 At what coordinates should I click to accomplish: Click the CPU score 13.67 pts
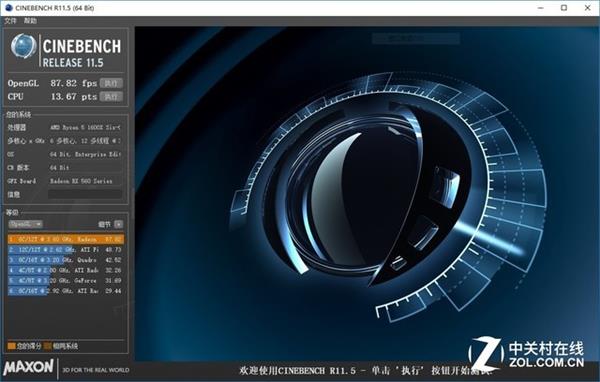point(73,96)
